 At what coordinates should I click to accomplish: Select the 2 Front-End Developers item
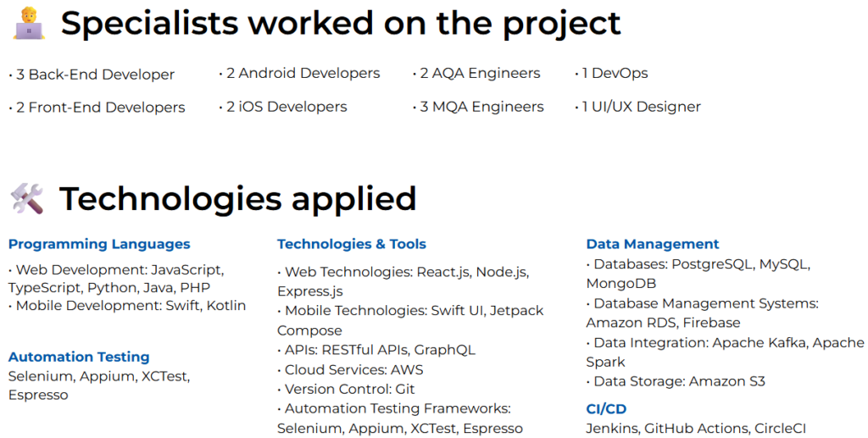97,108
